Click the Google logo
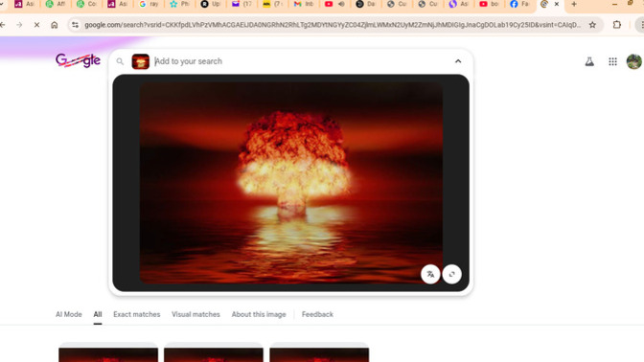Image resolution: width=644 pixels, height=362 pixels. click(78, 60)
